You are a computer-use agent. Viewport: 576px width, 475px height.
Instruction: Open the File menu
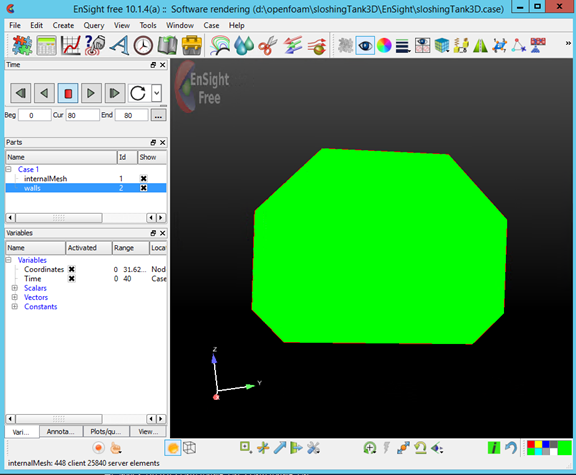coord(15,25)
